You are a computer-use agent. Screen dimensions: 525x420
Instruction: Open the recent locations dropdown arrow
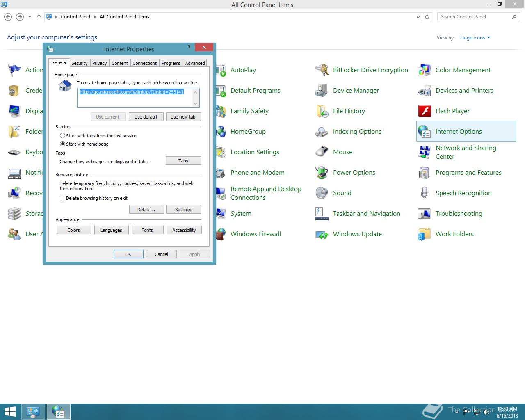tap(30, 17)
